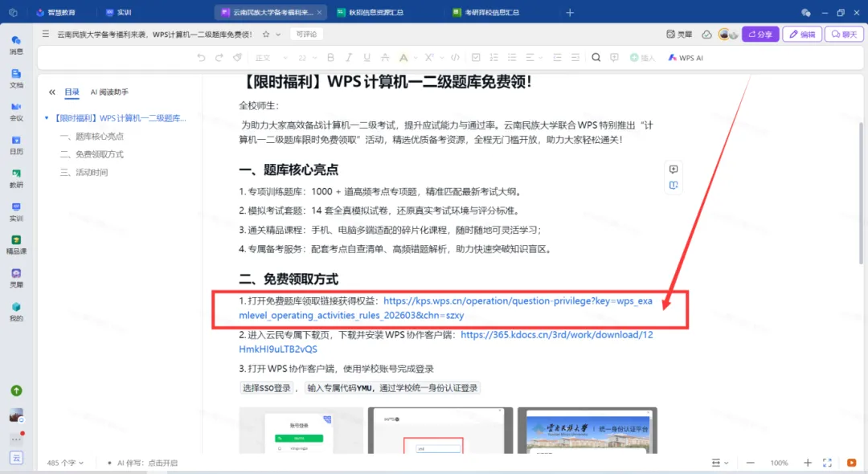Click the decrease indent toolbar icon

558,58
